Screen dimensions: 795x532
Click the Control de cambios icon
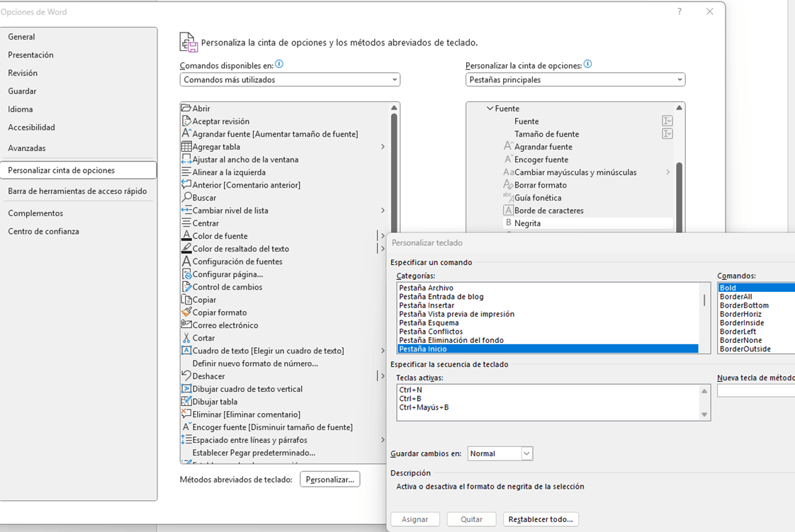pos(186,287)
